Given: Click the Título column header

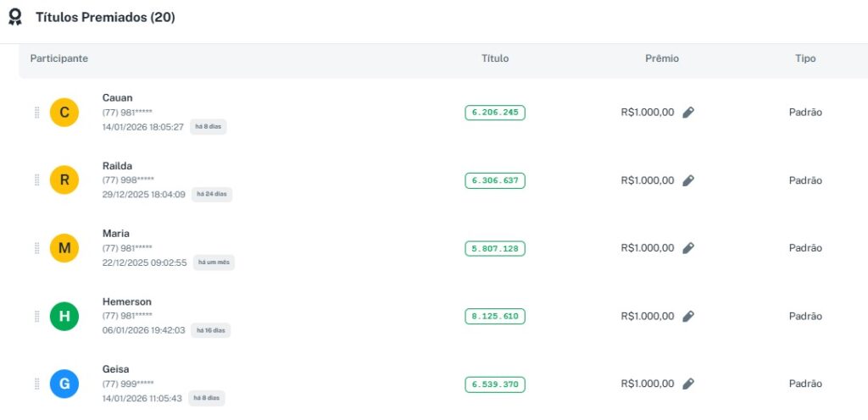Looking at the screenshot, I should [495, 58].
